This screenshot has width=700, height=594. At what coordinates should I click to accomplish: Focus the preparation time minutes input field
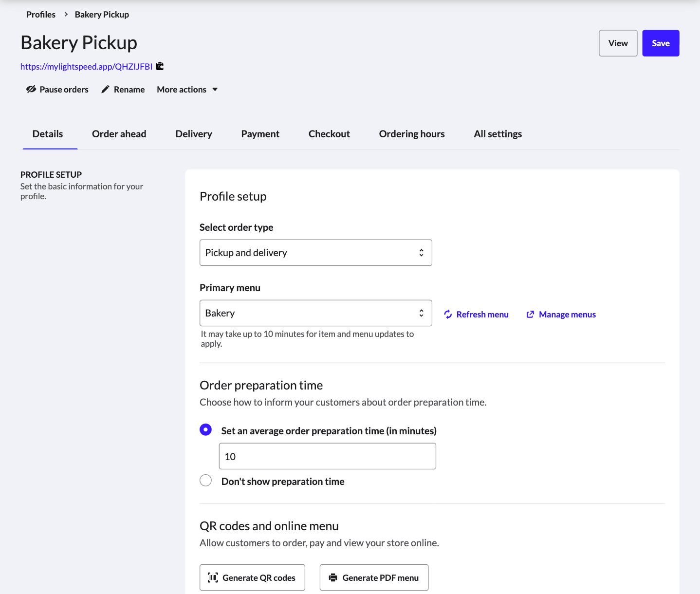click(x=327, y=456)
